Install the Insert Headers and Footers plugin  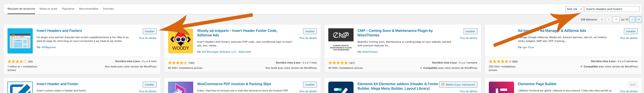click(149, 31)
